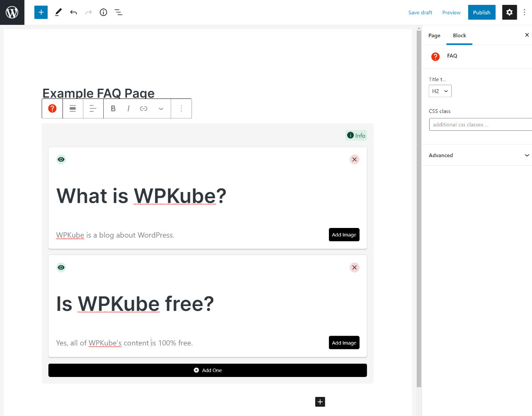
Task: Click the editor Settings gear icon
Action: tap(509, 12)
